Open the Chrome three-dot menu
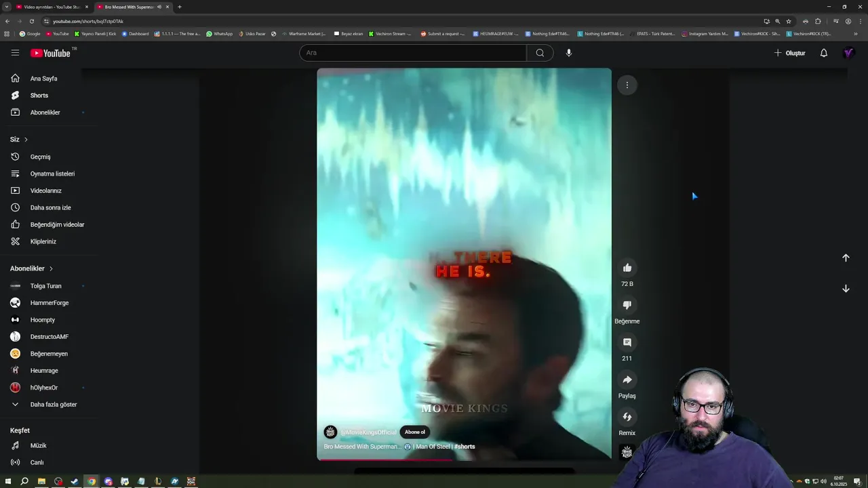 click(860, 21)
